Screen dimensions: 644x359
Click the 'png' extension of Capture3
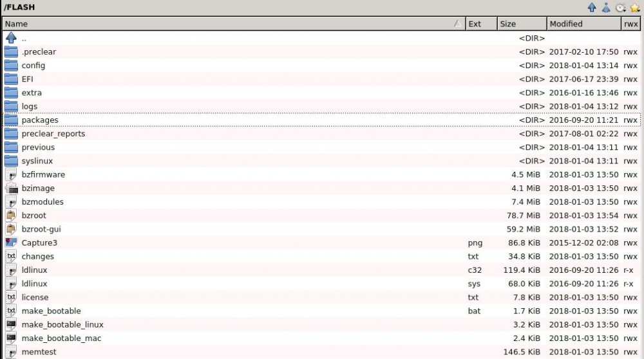coord(475,243)
